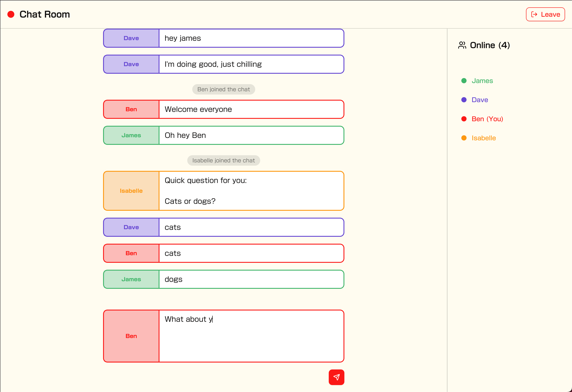Click Isabelle's orange status dot
This screenshot has height=392, width=572.
click(464, 138)
